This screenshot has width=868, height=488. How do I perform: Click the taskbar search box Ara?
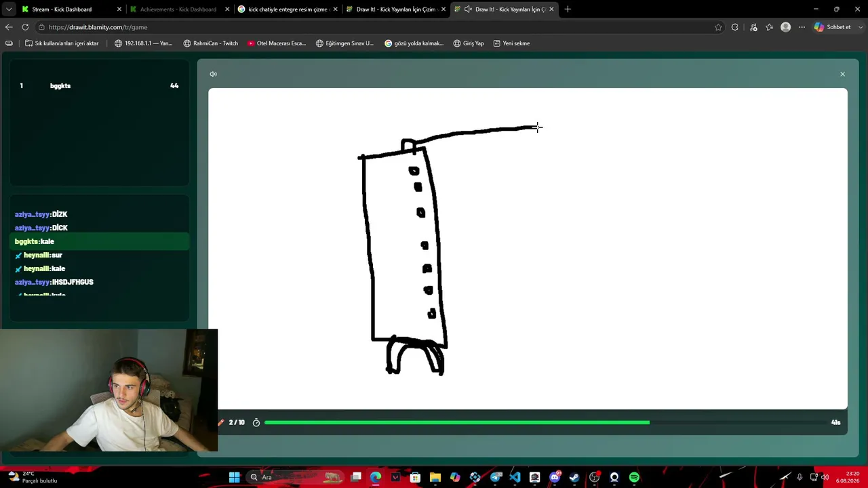pos(295,477)
